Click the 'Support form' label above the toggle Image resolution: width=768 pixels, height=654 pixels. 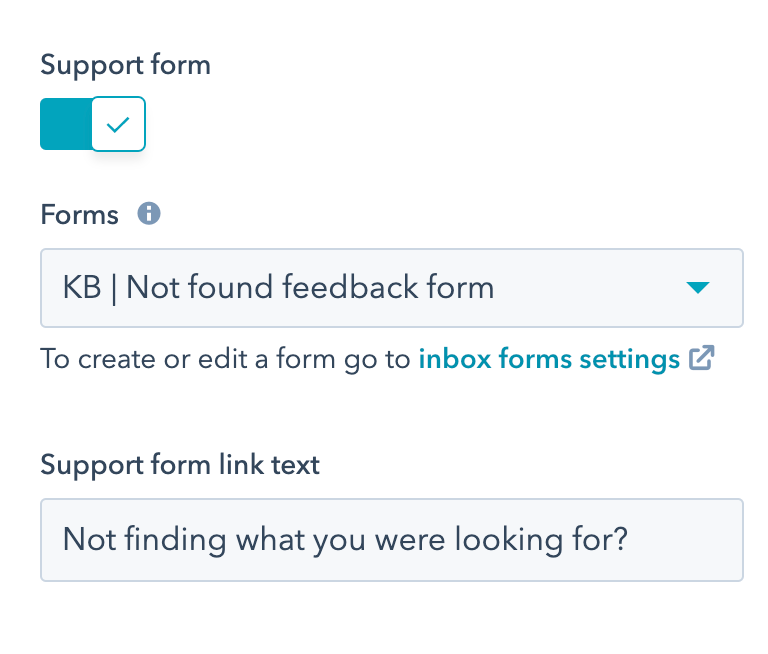[x=125, y=66]
